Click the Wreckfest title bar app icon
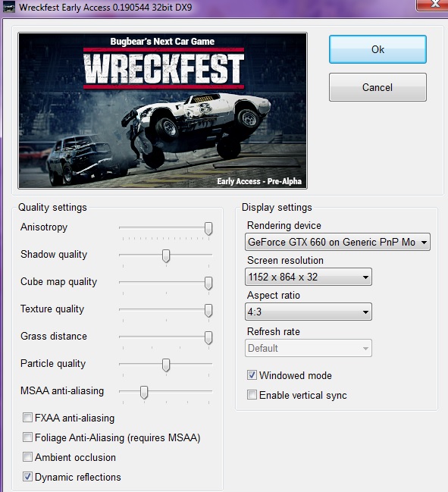This screenshot has width=448, height=492. [x=9, y=7]
